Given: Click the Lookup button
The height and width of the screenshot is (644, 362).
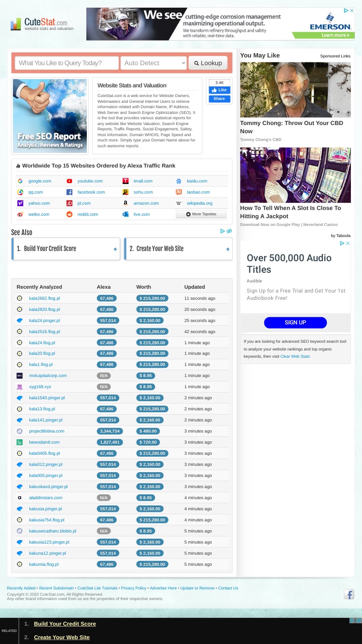Looking at the screenshot, I should (x=208, y=63).
